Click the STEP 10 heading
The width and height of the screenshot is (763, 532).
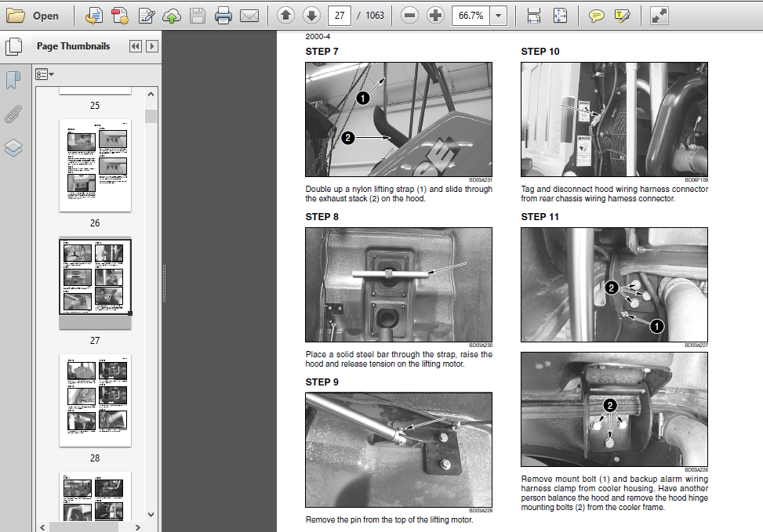(540, 52)
